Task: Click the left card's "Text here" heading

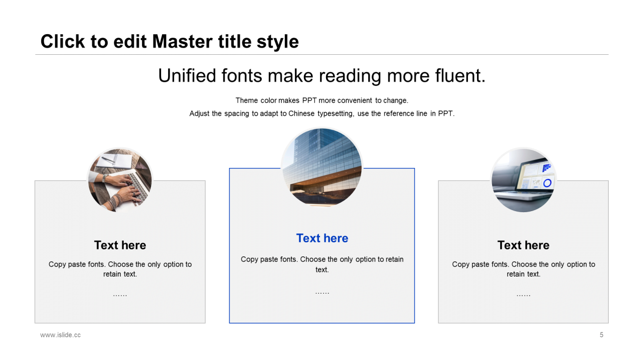Action: coord(120,245)
